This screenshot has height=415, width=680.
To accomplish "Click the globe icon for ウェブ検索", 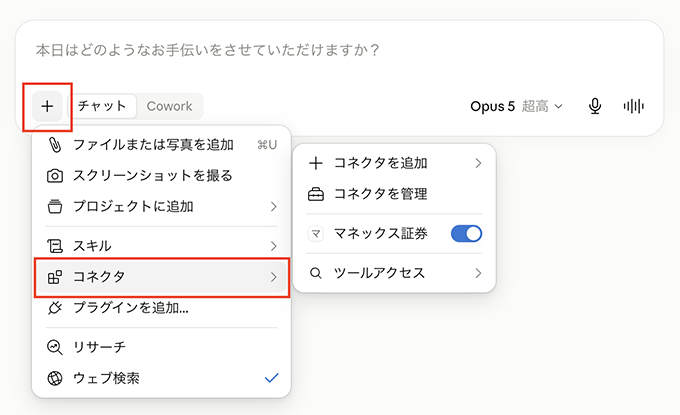I will point(55,378).
